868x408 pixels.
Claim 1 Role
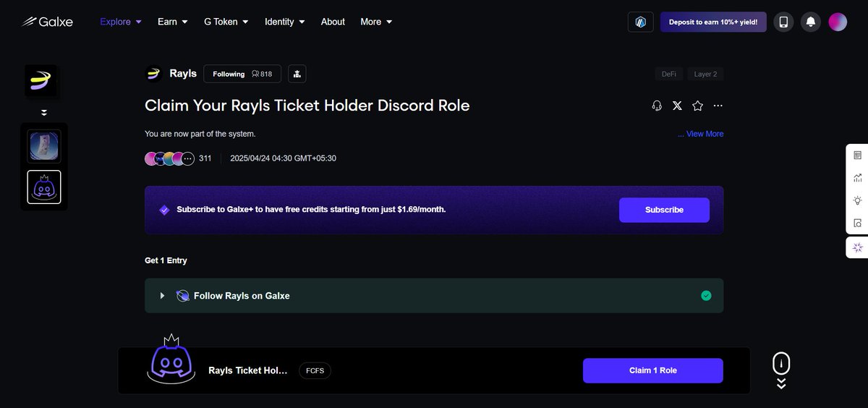click(653, 370)
